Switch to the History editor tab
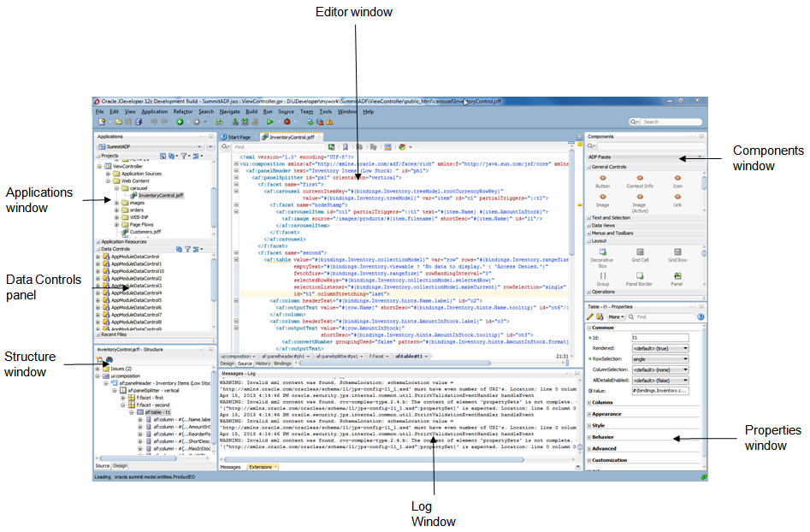This screenshot has width=810, height=532. coord(263,364)
